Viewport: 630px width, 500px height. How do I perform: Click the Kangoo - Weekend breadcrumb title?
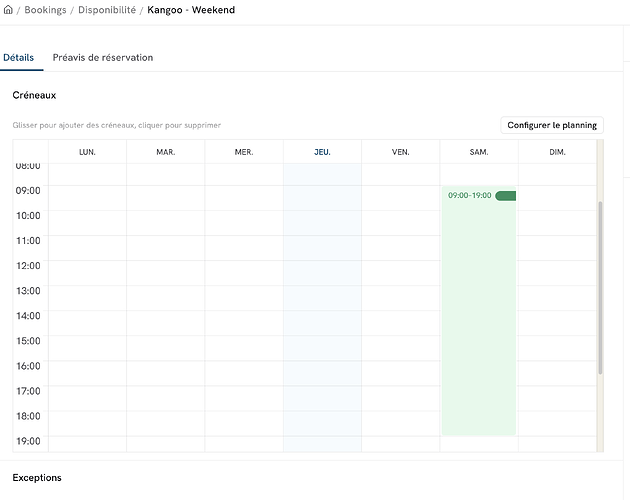click(191, 10)
